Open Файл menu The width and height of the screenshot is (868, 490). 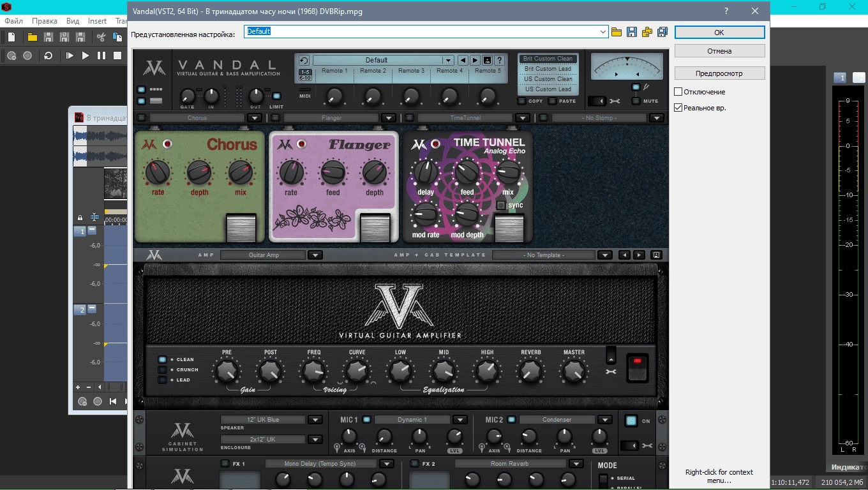pos(13,21)
